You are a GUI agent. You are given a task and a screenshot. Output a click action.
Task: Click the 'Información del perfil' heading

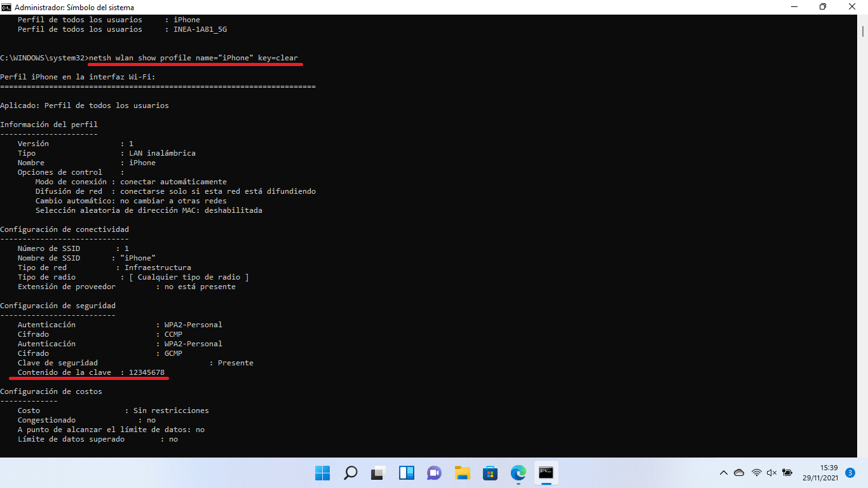(x=49, y=125)
